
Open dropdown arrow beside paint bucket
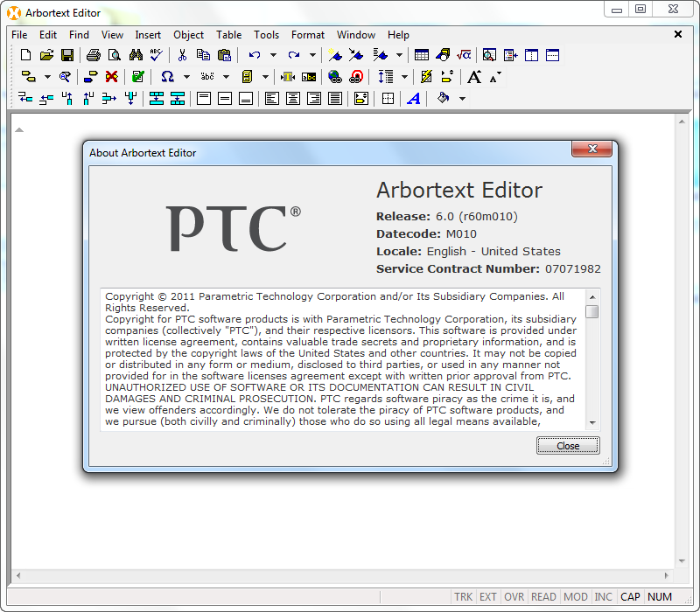coord(463,99)
